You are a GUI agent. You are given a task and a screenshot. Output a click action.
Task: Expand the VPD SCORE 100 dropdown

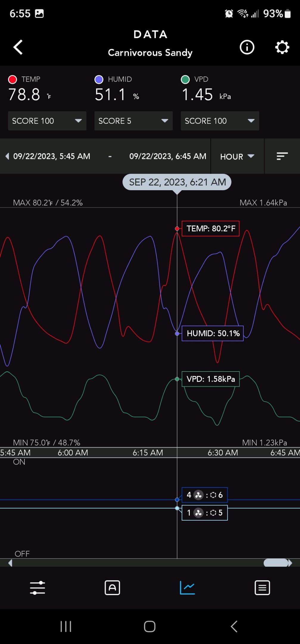pos(220,121)
